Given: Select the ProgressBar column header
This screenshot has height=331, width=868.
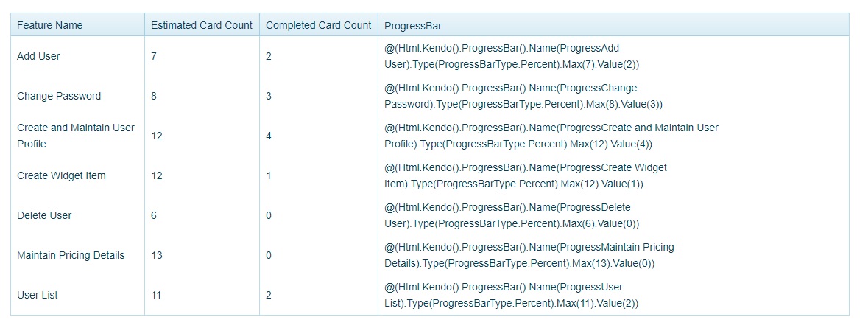Looking at the screenshot, I should point(413,26).
